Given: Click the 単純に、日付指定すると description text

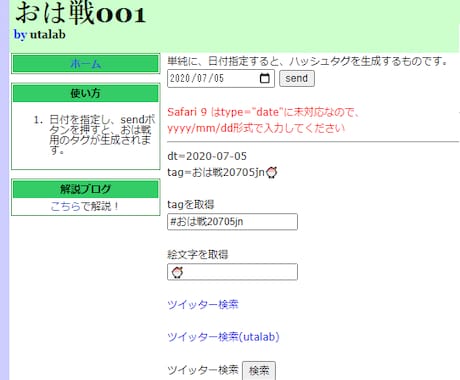Looking at the screenshot, I should point(307,61).
